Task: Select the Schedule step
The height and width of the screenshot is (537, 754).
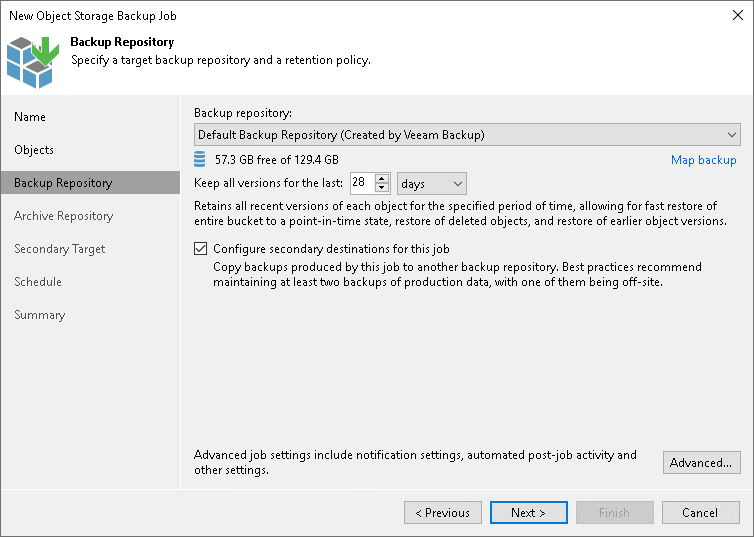Action: [38, 282]
